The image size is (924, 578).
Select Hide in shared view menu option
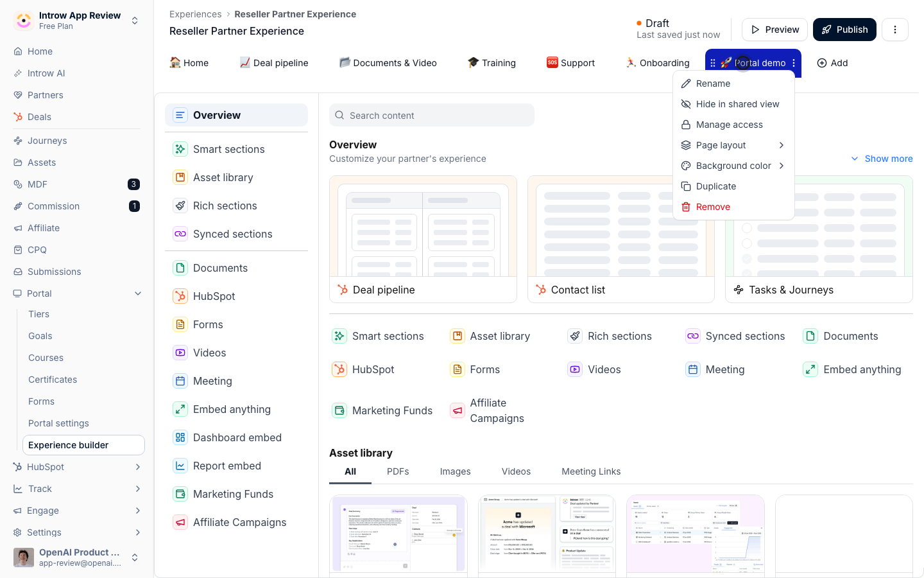733,104
